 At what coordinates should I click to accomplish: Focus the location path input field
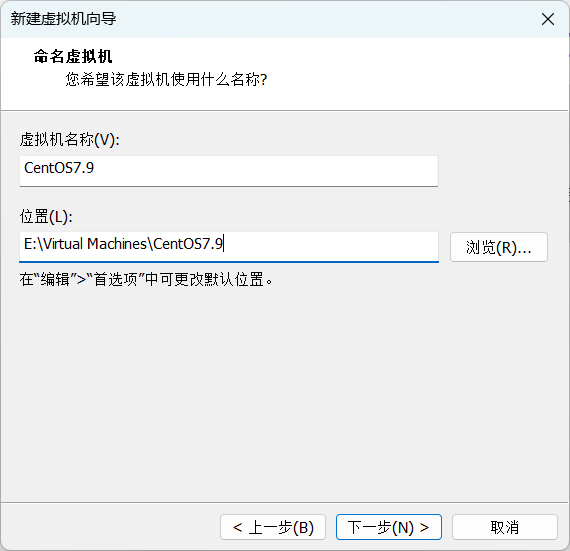(x=229, y=247)
